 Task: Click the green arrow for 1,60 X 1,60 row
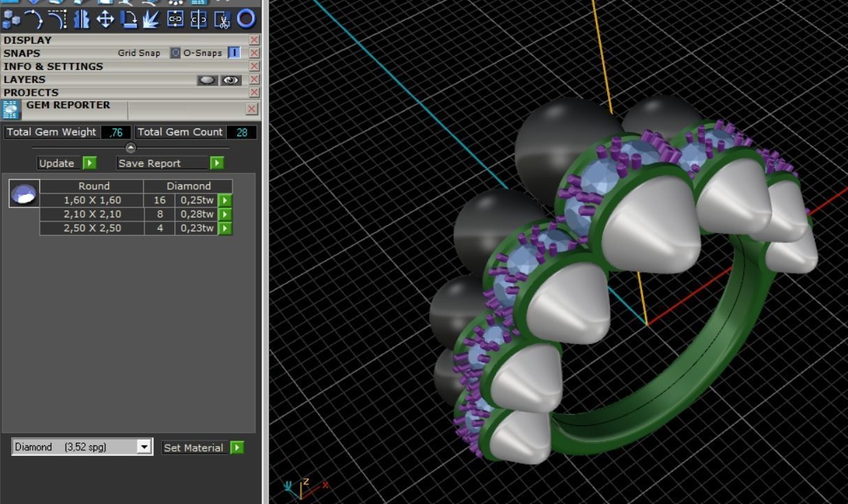click(225, 200)
